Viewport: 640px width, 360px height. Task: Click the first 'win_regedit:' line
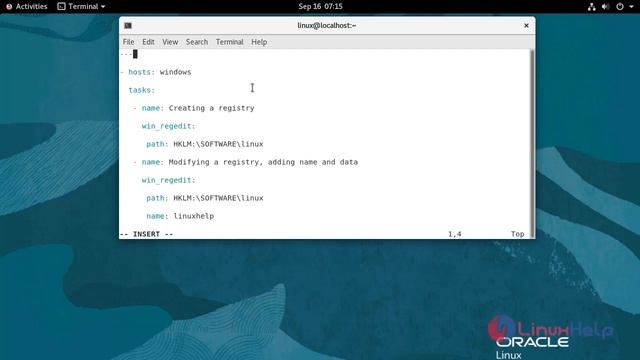(x=169, y=126)
